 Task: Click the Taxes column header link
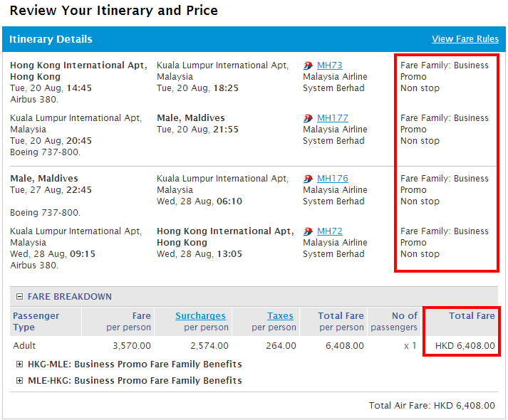[280, 316]
